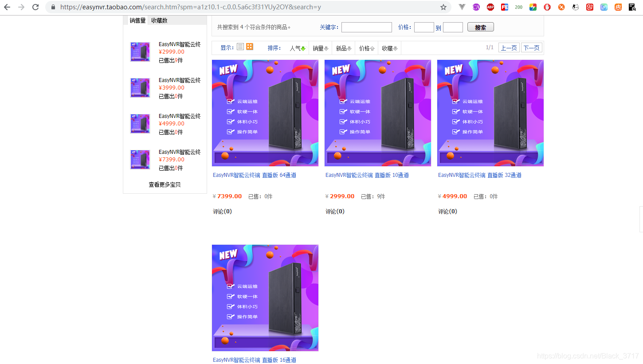Open product image for the 32通道 item
The width and height of the screenshot is (643, 364).
490,113
